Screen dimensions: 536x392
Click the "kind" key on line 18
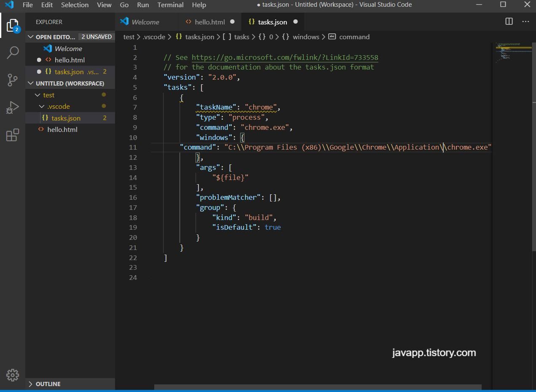pos(224,217)
